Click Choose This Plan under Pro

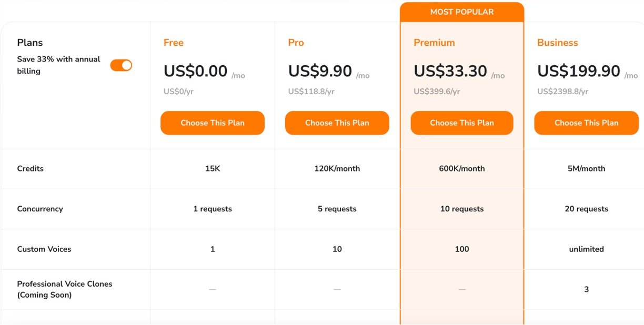pyautogui.click(x=337, y=123)
